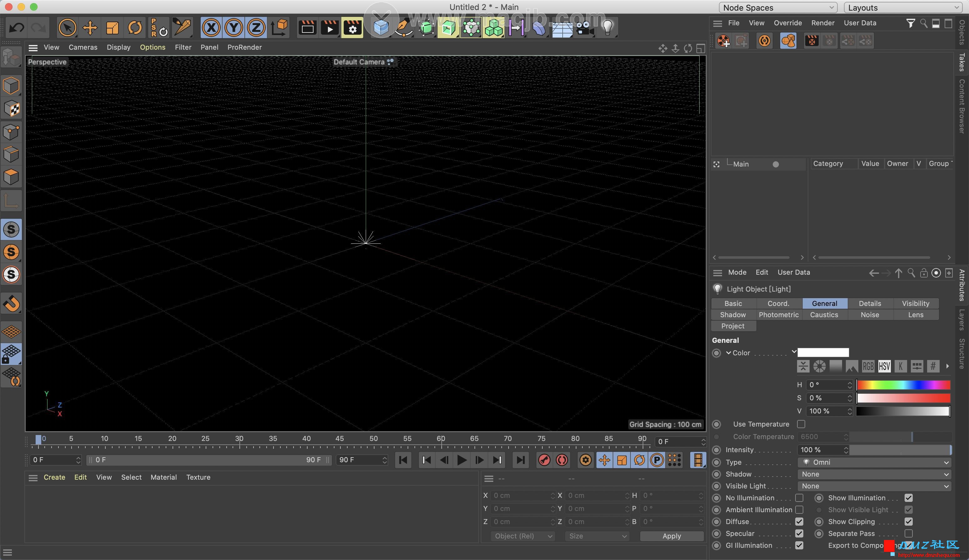Click the Hue gradient slider

[x=904, y=385]
